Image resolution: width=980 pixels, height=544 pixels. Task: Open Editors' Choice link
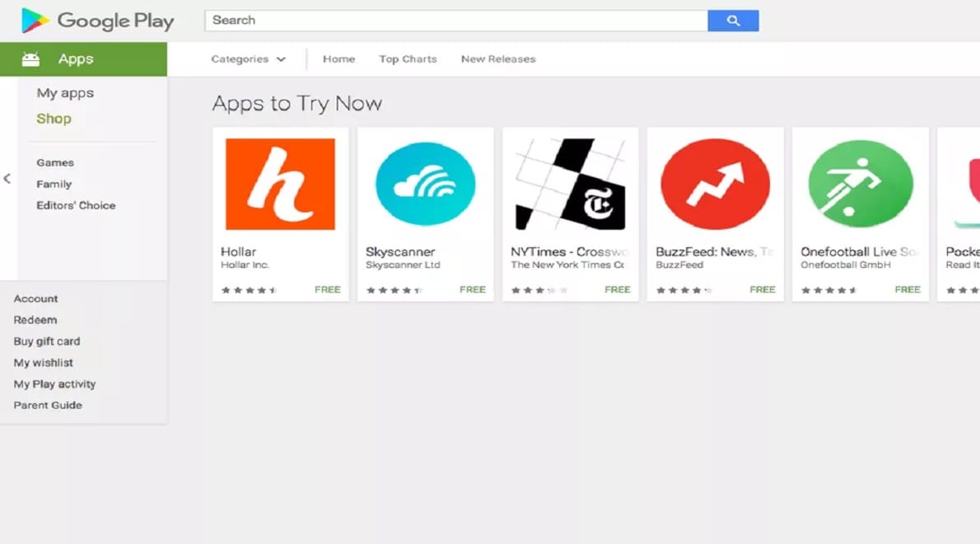point(76,205)
